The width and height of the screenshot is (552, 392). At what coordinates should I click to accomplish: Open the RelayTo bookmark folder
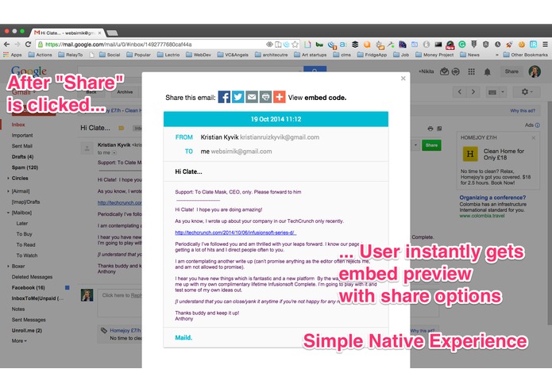[x=71, y=55]
